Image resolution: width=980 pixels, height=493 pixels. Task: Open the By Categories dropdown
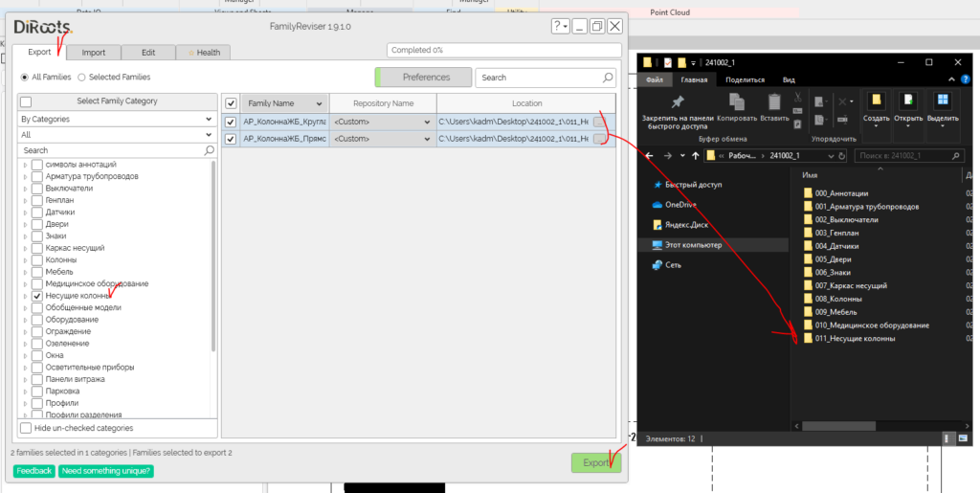tap(116, 120)
